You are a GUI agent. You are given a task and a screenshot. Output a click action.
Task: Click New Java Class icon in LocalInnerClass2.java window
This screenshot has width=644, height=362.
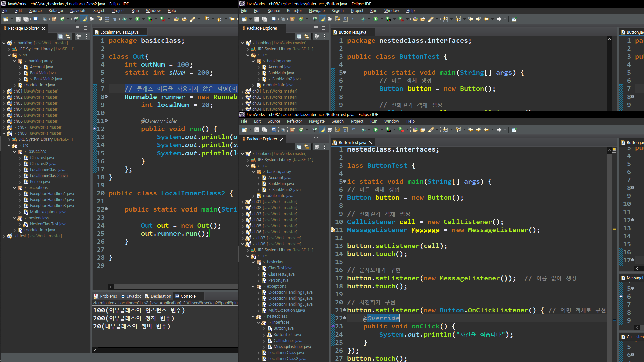(62, 19)
